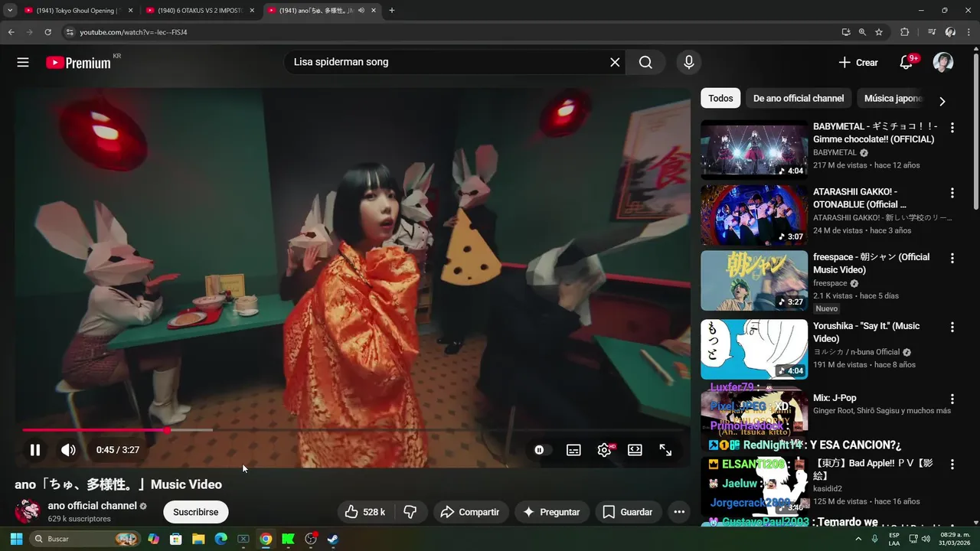The image size is (980, 551).
Task: Subscribe using Suscribirse button
Action: [x=196, y=512]
